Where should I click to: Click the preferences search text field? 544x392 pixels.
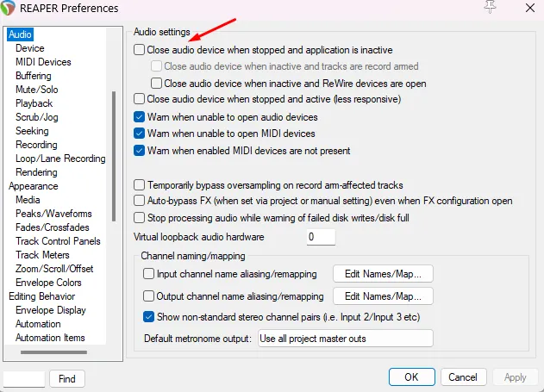[24, 379]
